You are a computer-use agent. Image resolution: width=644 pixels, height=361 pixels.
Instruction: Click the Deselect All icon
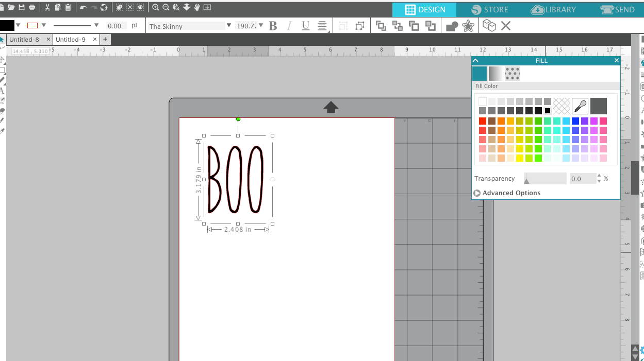pos(130,8)
